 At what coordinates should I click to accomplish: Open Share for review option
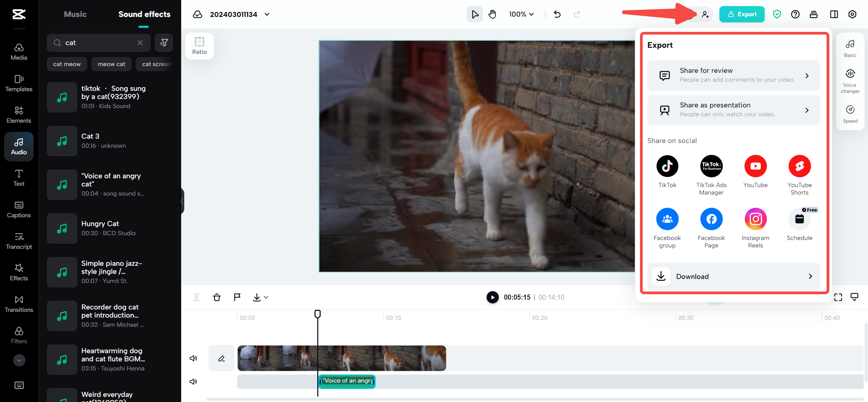click(x=733, y=75)
